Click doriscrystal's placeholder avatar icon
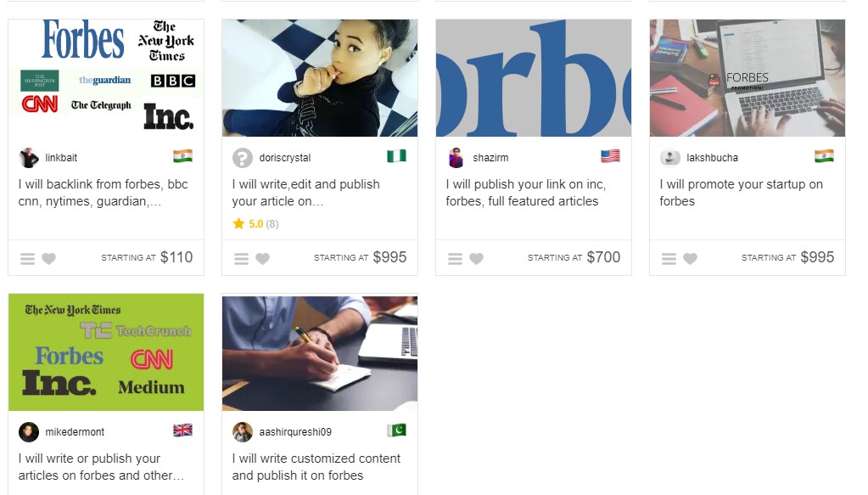868x495 pixels. (x=243, y=158)
